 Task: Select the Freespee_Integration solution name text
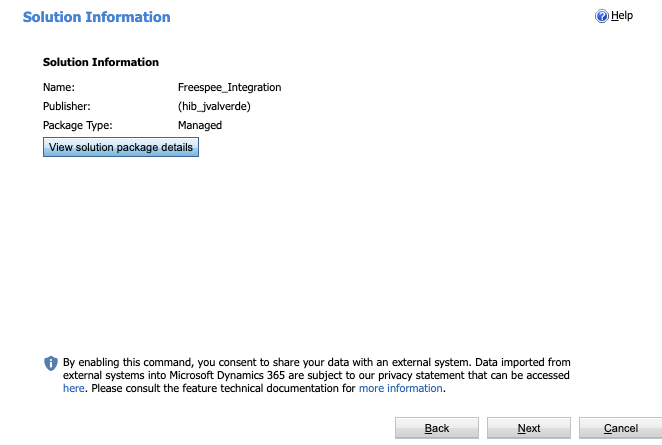(x=229, y=87)
